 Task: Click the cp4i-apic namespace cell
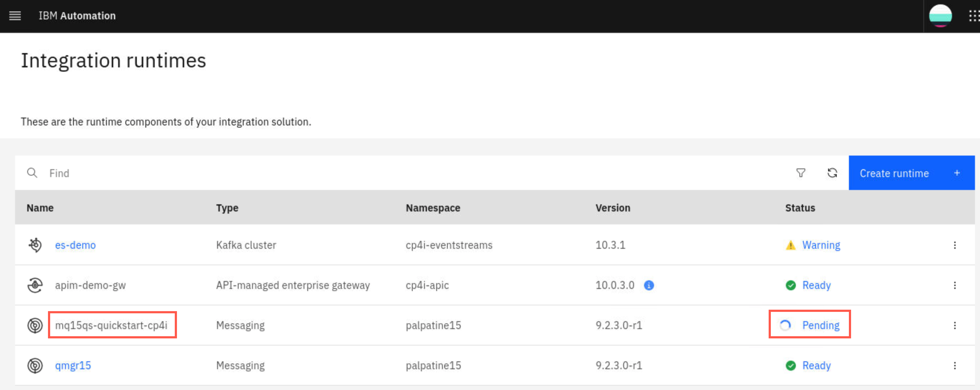point(427,285)
